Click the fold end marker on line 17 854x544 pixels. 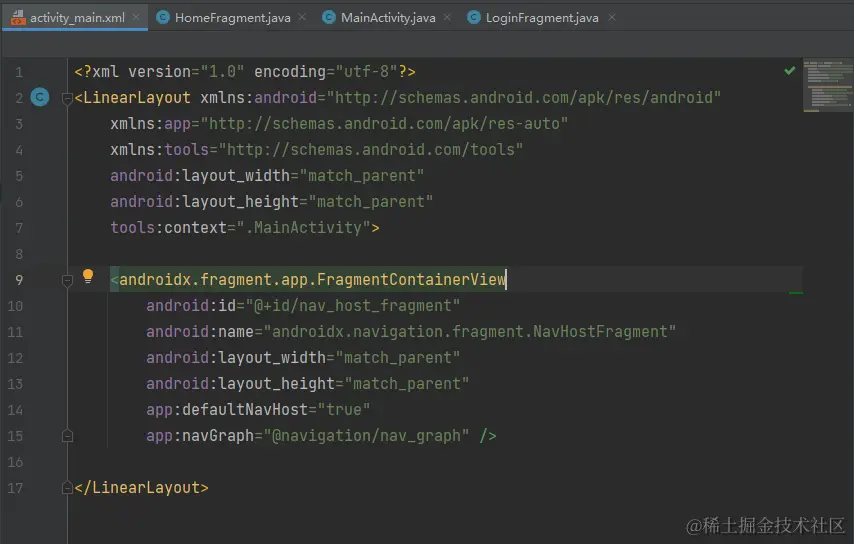pos(68,487)
